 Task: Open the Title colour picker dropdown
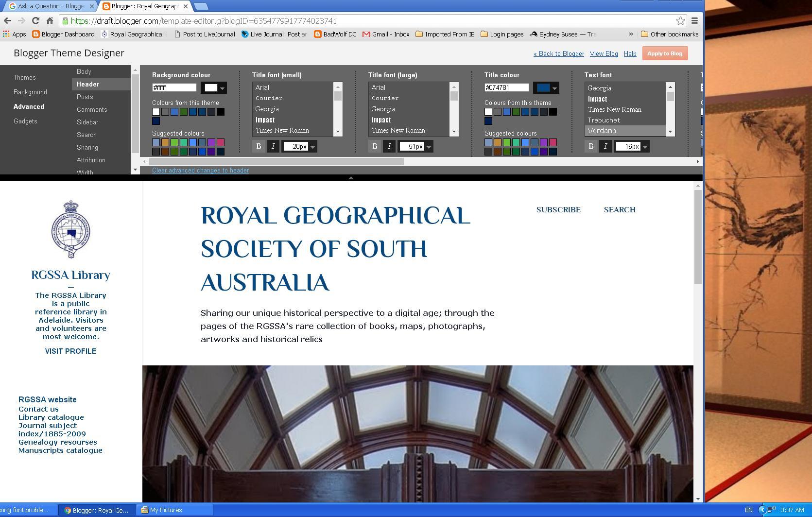546,88
